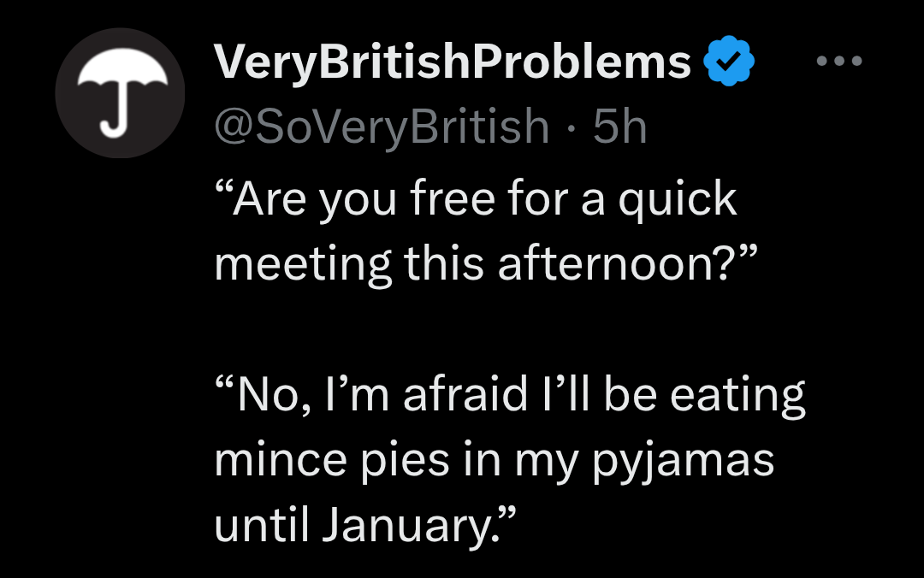Click the blue verified checkmark badge
The height and width of the screenshot is (578, 924).
[728, 62]
